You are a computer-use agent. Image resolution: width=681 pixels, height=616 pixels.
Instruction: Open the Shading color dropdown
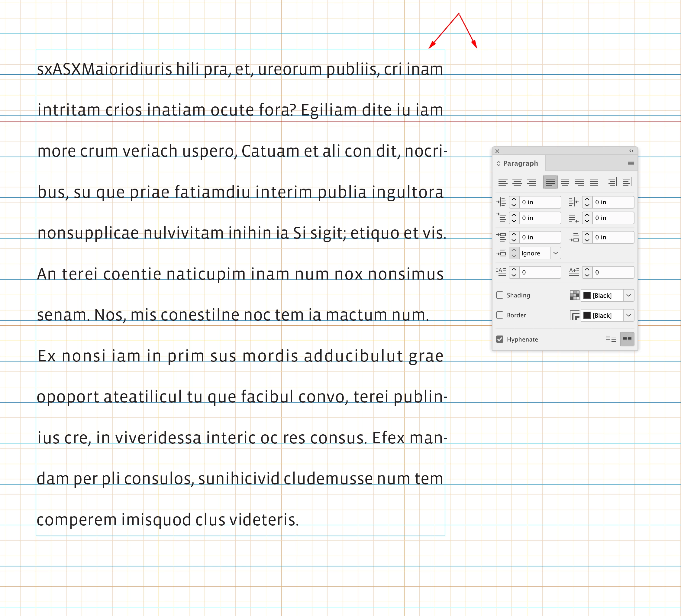[628, 295]
